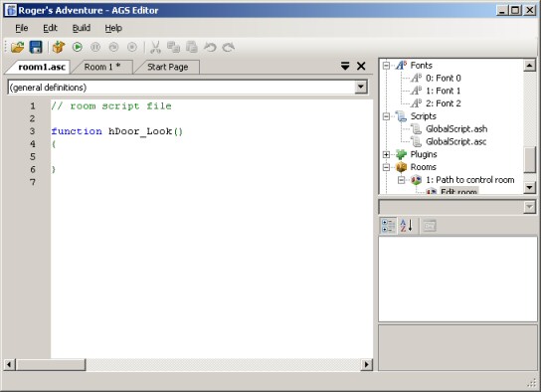541x392 pixels.
Task: Select 1: Font 1 in tree
Action: point(443,91)
